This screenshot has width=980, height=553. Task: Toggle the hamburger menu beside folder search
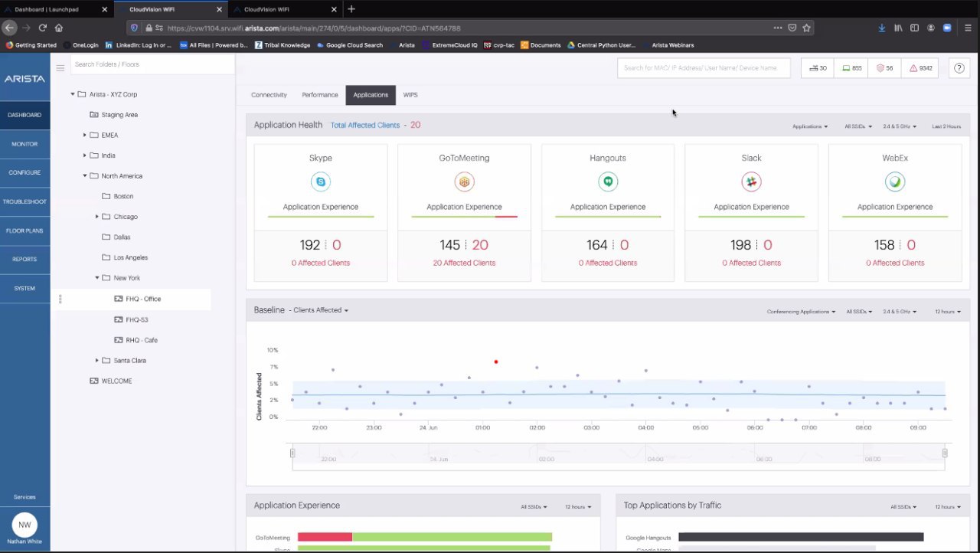pos(60,68)
